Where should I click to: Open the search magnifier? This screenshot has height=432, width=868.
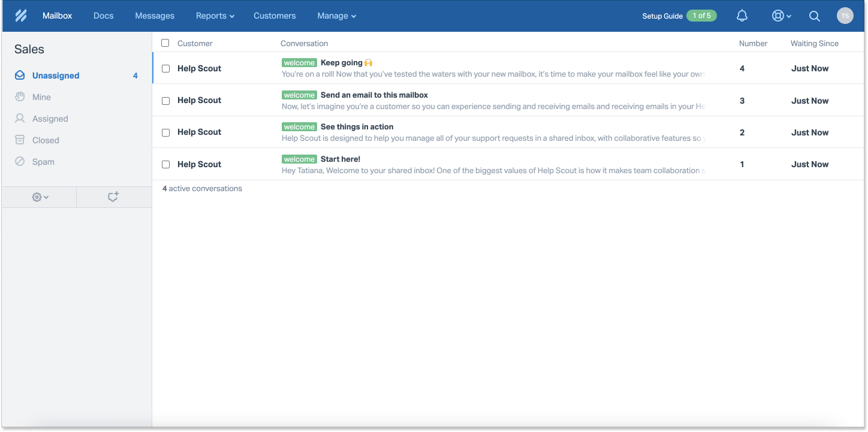click(x=814, y=16)
